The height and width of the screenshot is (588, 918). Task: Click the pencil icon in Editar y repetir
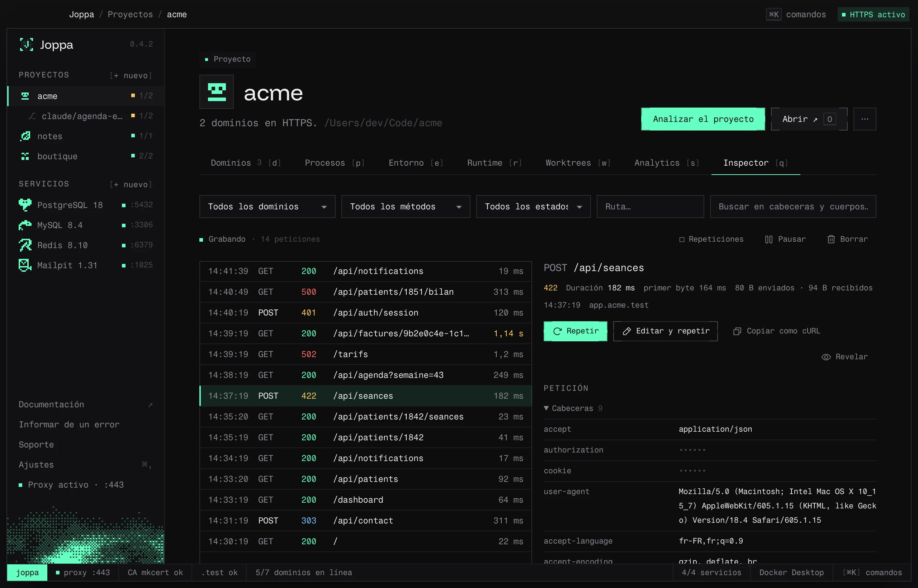(626, 331)
